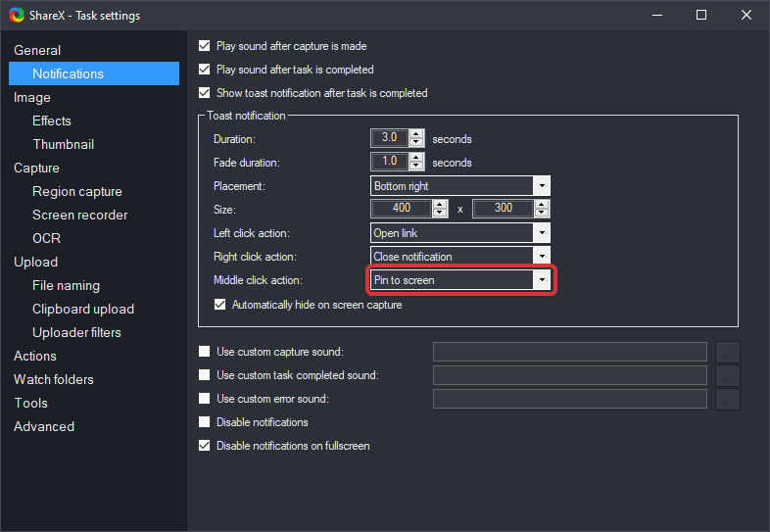
Task: Open the Middle click action dropdown
Action: (x=460, y=280)
